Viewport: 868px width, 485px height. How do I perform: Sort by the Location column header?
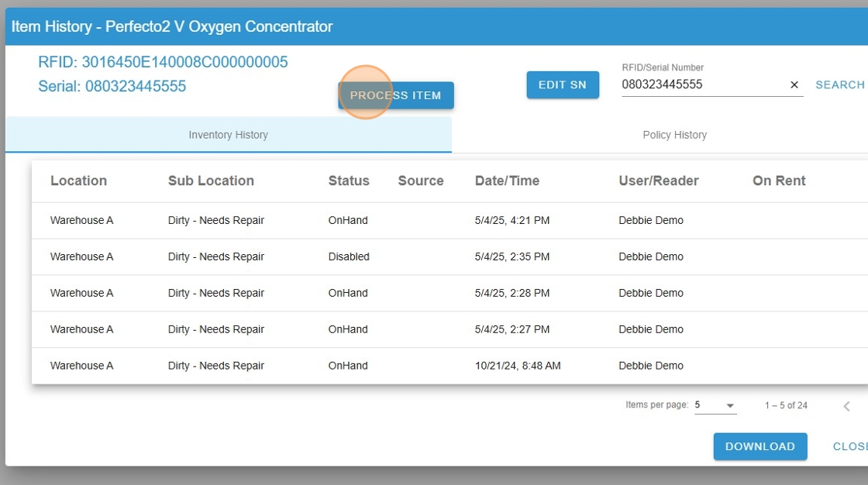(78, 181)
